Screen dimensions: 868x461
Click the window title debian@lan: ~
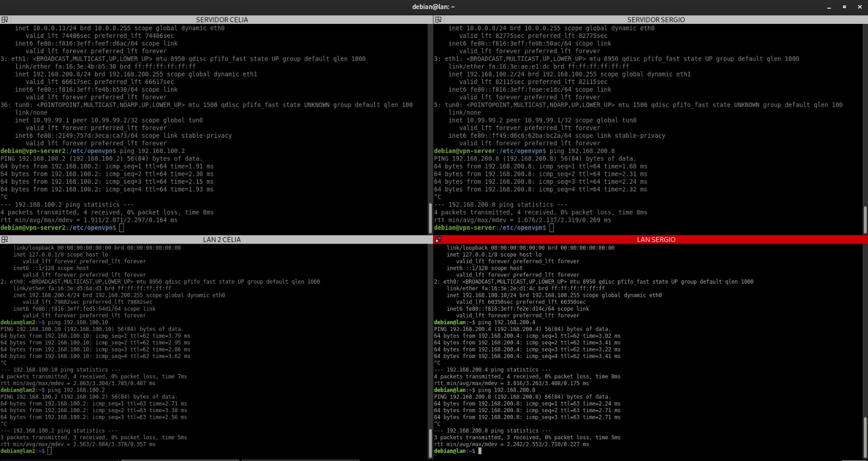tap(433, 7)
